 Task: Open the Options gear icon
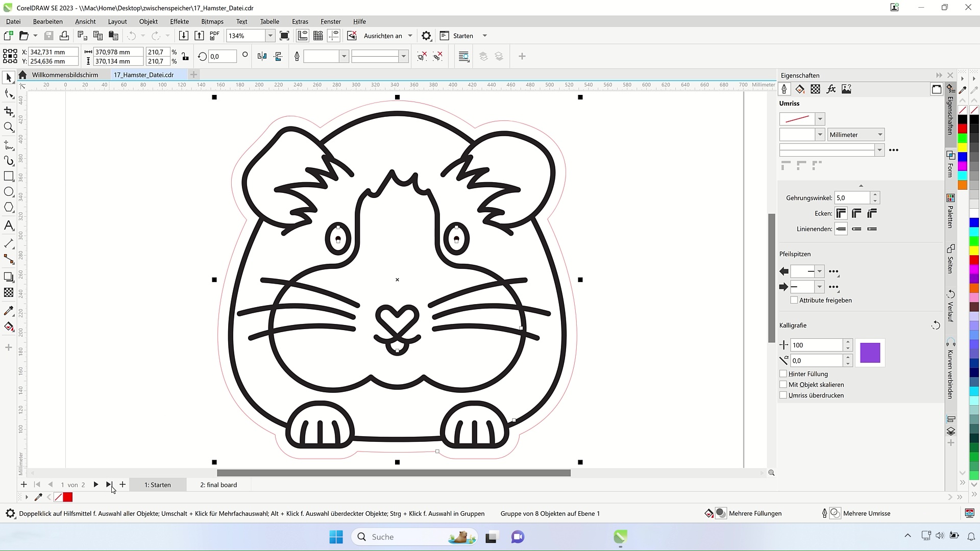pos(426,36)
